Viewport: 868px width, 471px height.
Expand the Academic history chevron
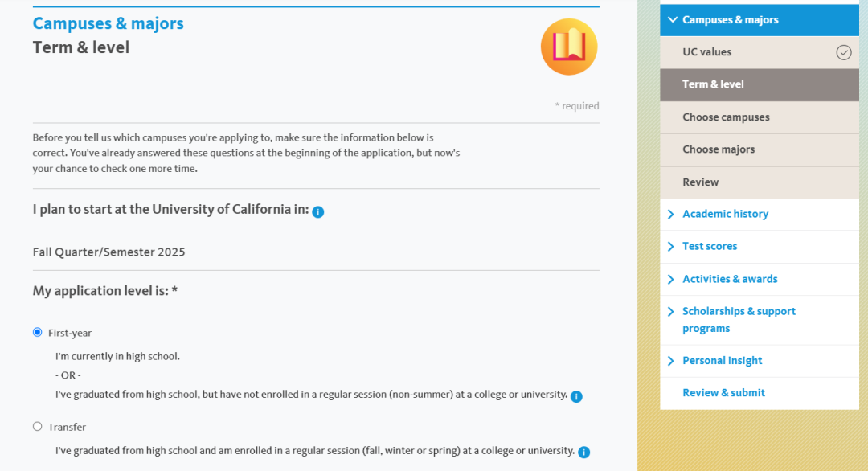(671, 214)
